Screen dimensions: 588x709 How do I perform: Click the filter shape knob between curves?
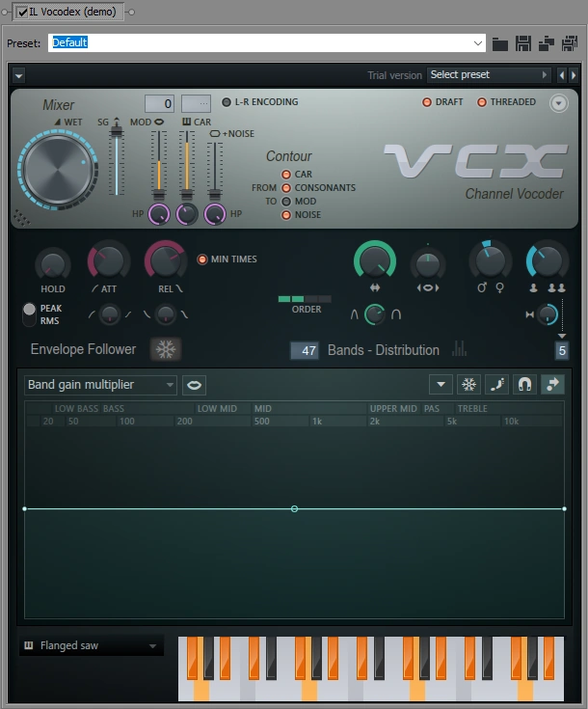[375, 314]
